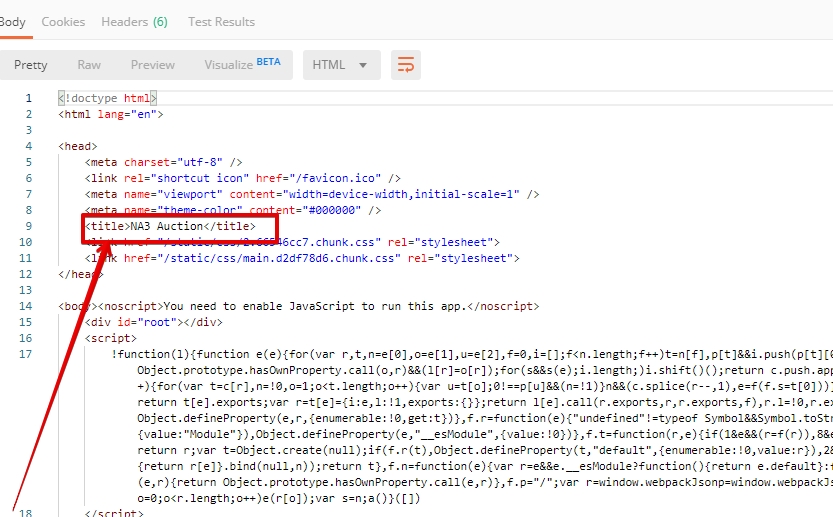Click the div id="root" line
The height and width of the screenshot is (517, 833).
click(154, 322)
